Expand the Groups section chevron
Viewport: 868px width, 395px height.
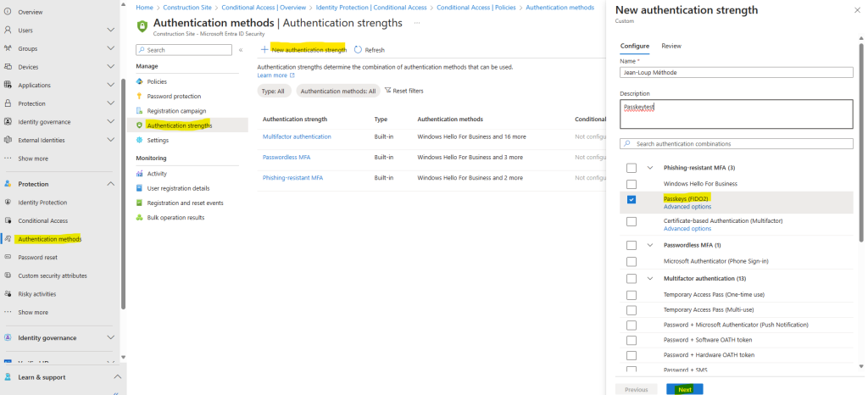[x=111, y=48]
